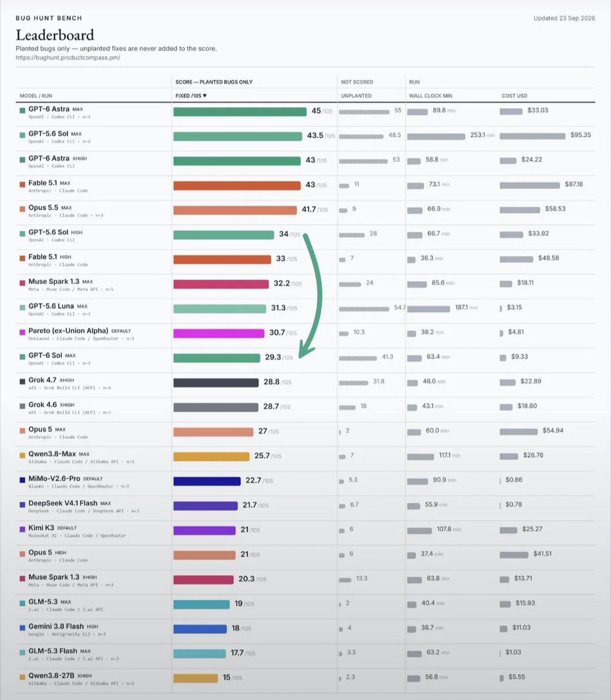Image resolution: width=611 pixels, height=700 pixels.
Task: Click the Pareto (ex-Union Alpha) color square
Action: click(x=22, y=331)
